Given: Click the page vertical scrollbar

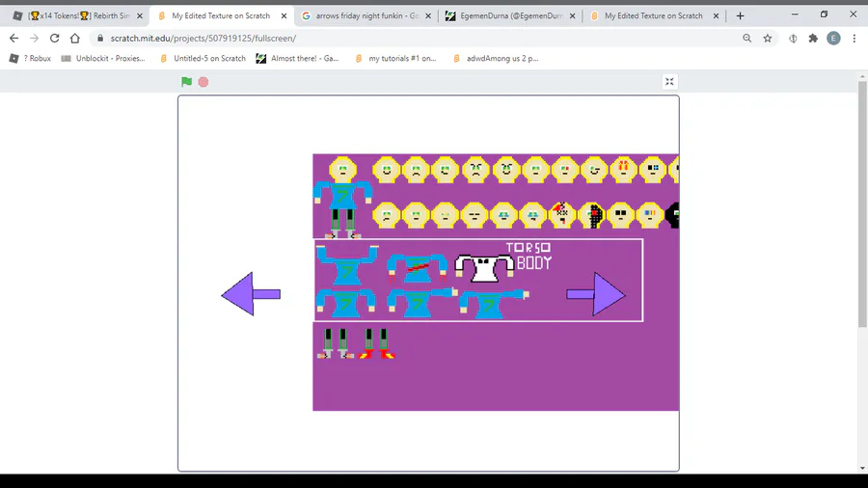Looking at the screenshot, I should coord(862,203).
